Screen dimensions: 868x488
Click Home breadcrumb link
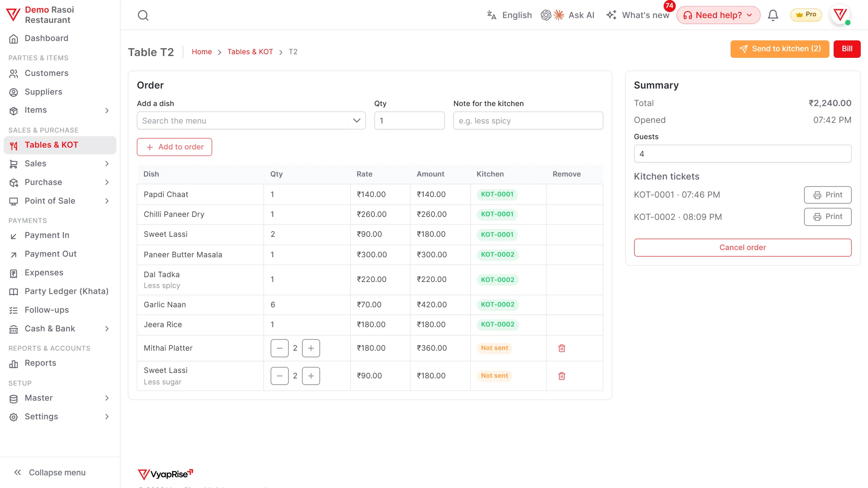point(202,52)
